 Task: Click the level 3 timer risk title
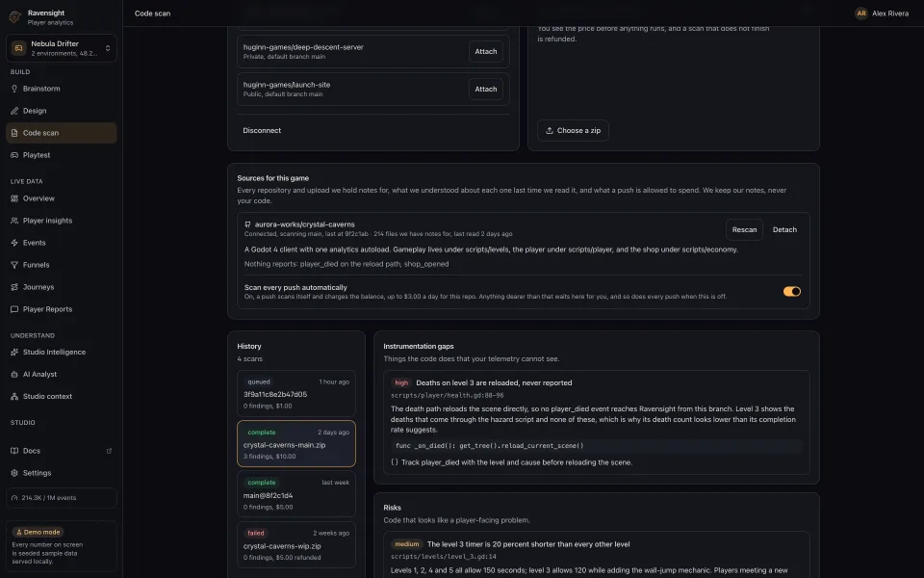[528, 544]
